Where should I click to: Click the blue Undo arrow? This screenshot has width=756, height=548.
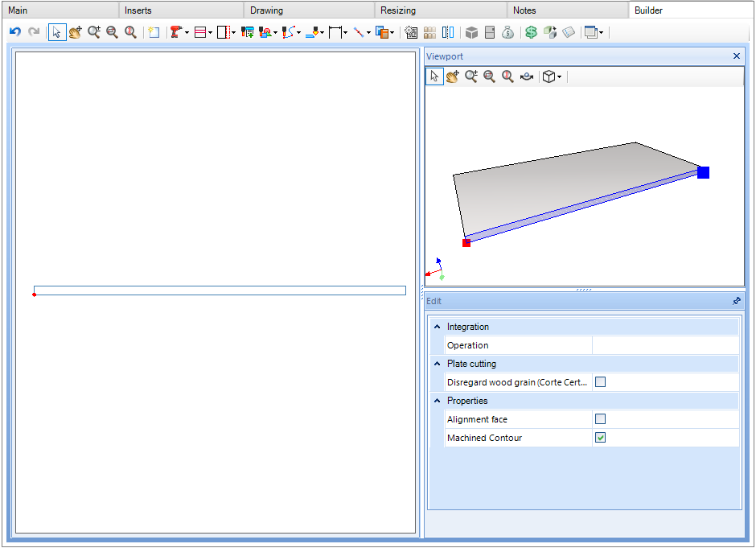click(15, 32)
